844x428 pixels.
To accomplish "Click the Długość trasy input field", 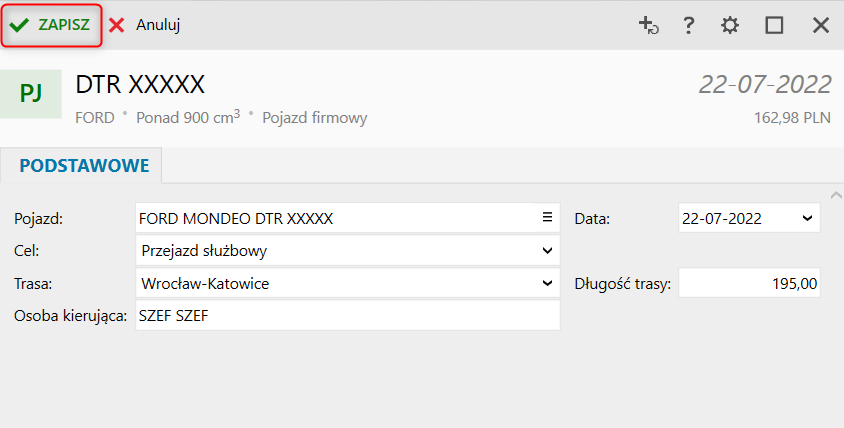I will pos(749,283).
